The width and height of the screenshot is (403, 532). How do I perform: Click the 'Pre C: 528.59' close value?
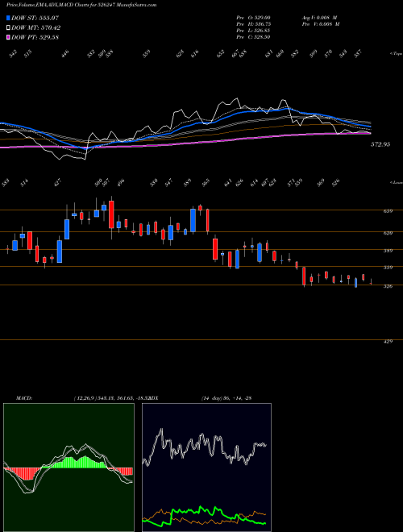pyautogui.click(x=253, y=37)
